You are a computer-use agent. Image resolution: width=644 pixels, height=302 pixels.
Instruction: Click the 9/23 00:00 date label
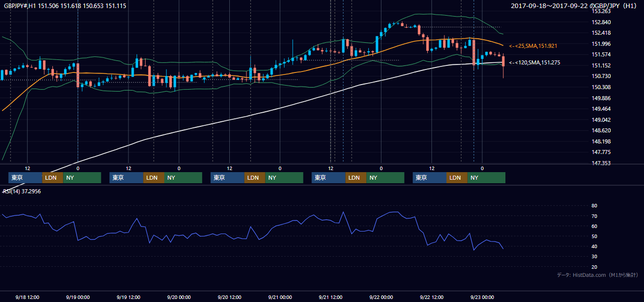tap(482, 297)
